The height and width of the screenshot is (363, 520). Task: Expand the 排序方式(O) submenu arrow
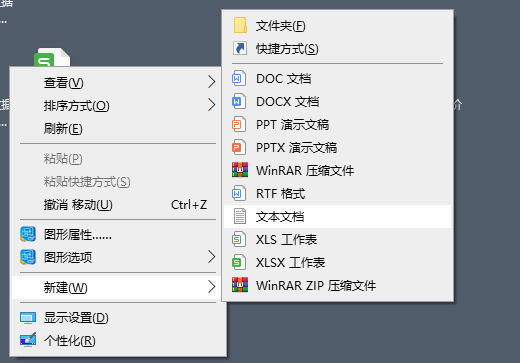[211, 105]
